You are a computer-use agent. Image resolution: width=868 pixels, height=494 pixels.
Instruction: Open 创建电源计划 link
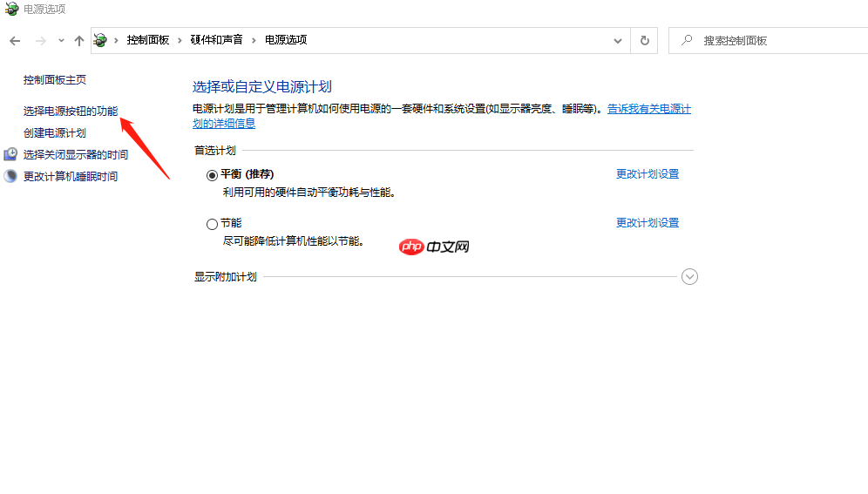tap(55, 132)
